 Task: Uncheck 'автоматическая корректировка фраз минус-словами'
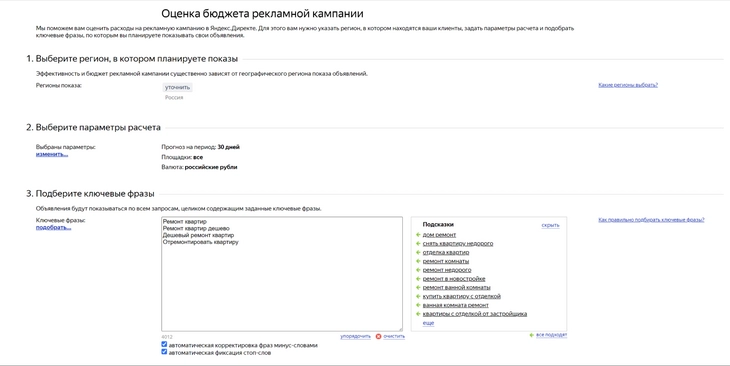164,345
